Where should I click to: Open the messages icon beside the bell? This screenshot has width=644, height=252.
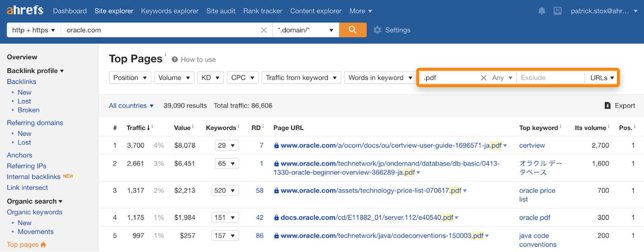[557, 11]
